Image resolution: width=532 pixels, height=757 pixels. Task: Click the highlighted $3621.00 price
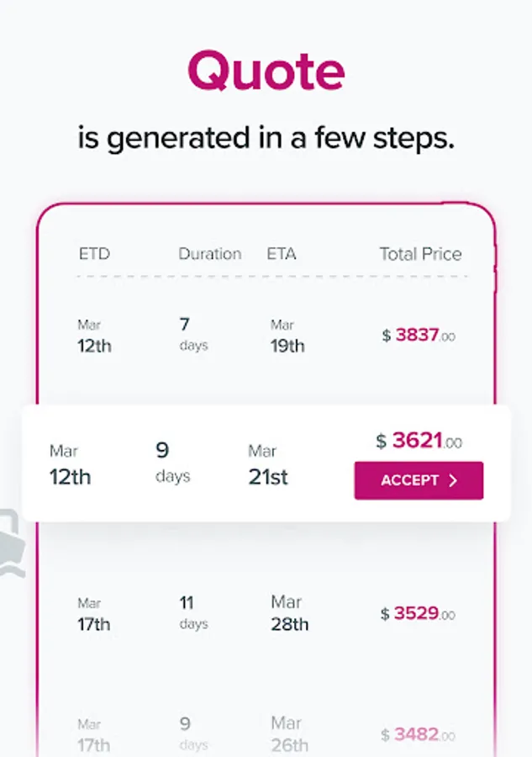point(419,441)
